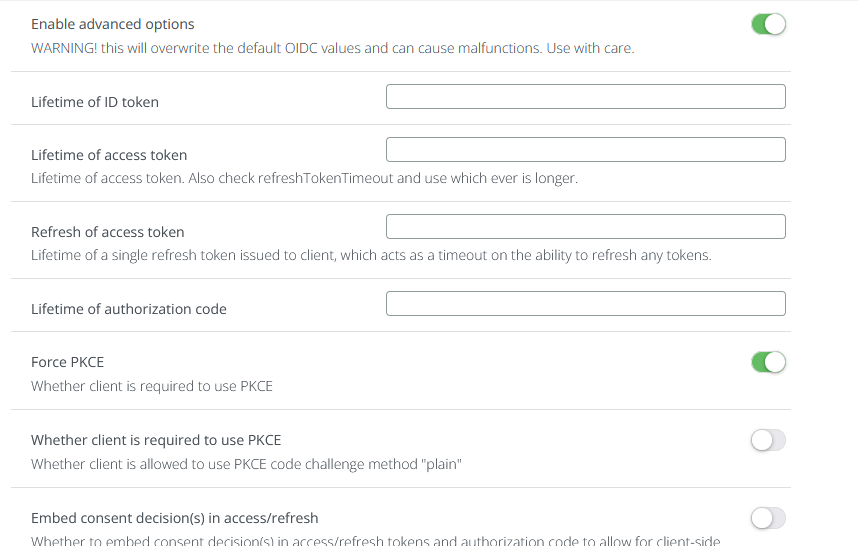Screen dimensions: 859x546
Task: Enable the PKCE "plain" challenge method toggle
Action: pos(768,440)
